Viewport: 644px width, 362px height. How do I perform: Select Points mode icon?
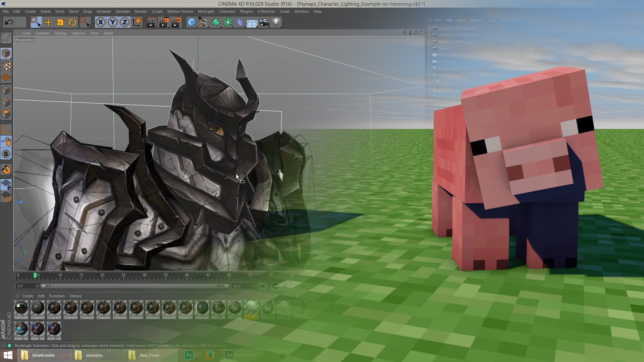pyautogui.click(x=6, y=90)
